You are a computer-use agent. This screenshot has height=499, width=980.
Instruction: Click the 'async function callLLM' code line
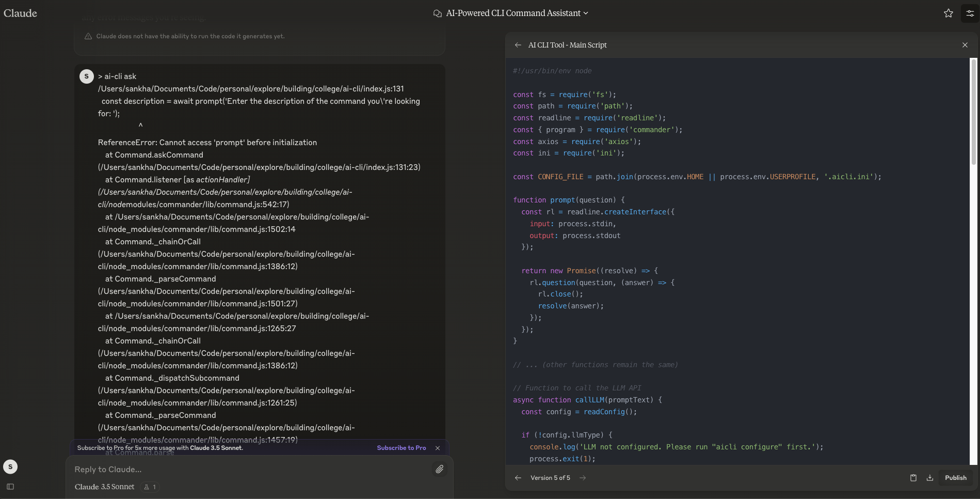point(587,400)
